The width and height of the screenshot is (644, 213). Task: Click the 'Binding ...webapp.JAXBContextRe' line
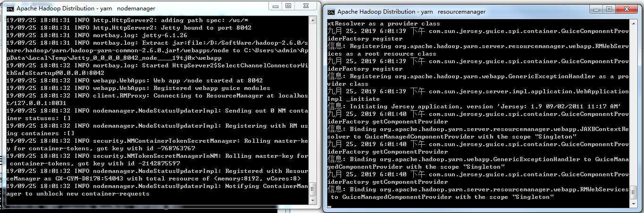[478, 129]
